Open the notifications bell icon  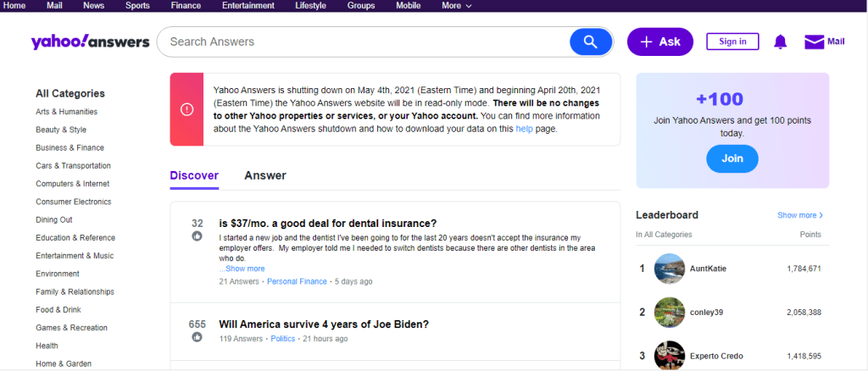pyautogui.click(x=780, y=42)
